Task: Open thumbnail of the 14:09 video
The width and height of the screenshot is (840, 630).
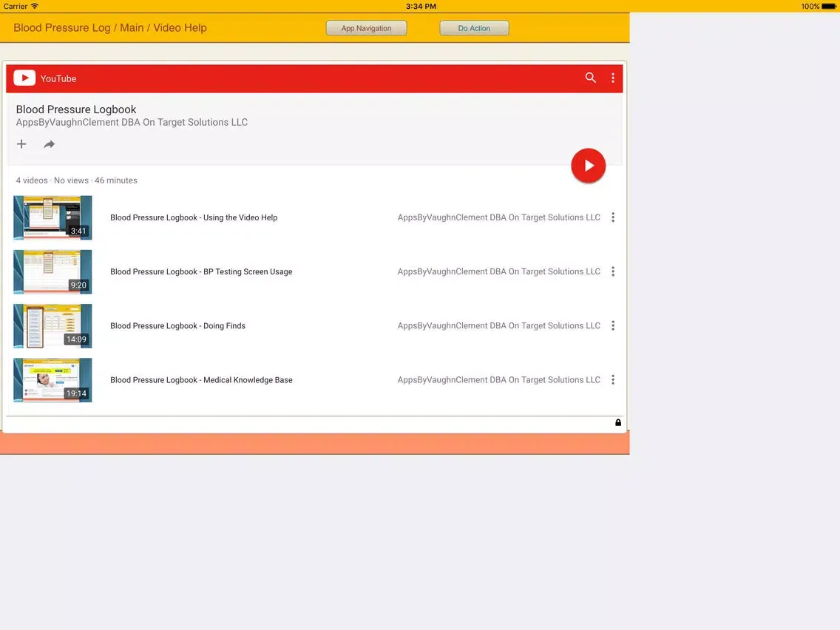Action: pyautogui.click(x=52, y=325)
